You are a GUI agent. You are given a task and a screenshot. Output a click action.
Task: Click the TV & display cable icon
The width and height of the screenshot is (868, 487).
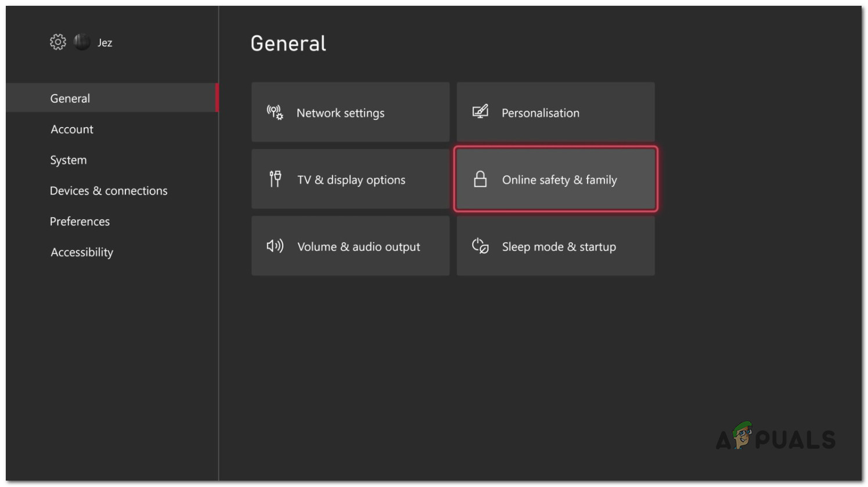pyautogui.click(x=275, y=179)
